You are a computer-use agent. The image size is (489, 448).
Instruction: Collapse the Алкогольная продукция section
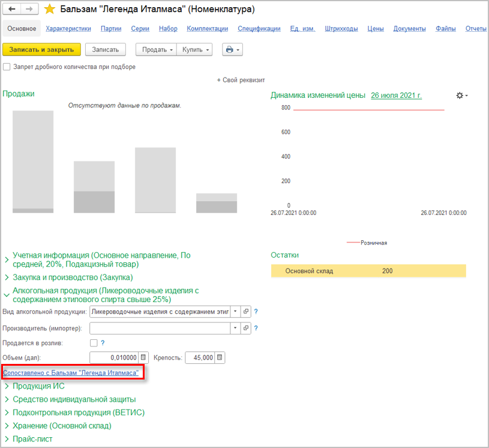[x=7, y=294]
